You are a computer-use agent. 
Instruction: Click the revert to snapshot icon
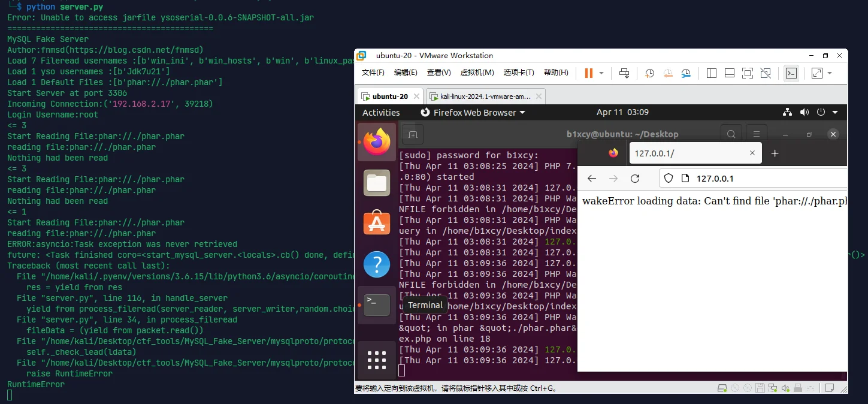(668, 73)
